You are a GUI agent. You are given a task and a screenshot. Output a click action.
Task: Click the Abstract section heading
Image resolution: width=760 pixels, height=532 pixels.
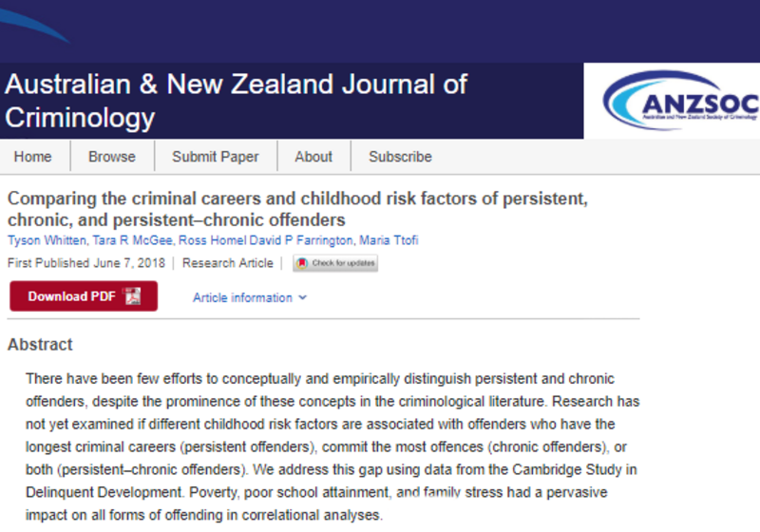(40, 345)
